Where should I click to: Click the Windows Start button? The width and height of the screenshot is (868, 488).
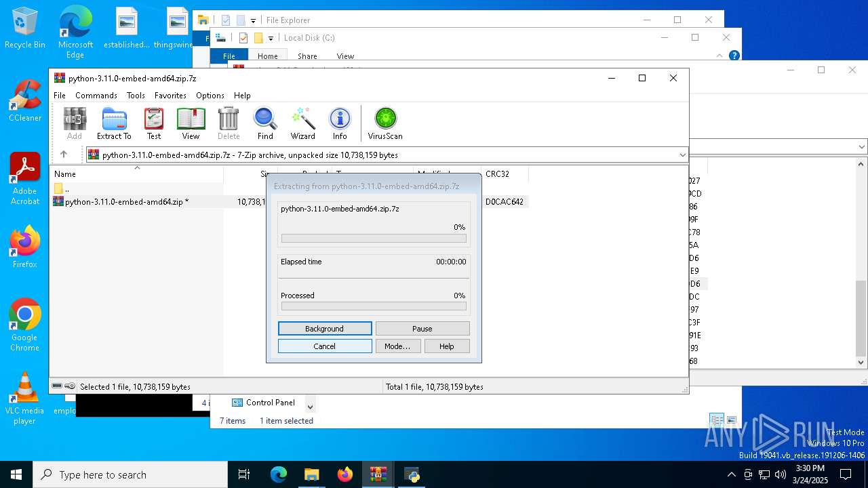click(16, 474)
